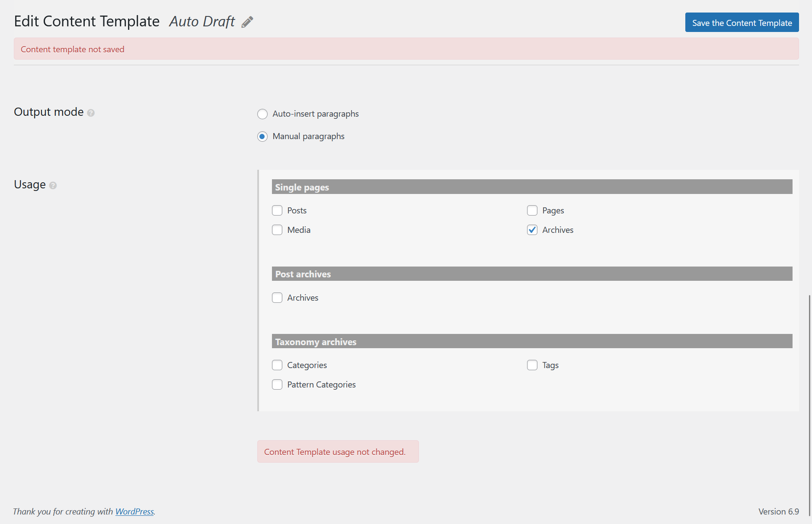Check the Categories taxonomy checkbox
Screen dimensions: 812x524
pos(277,365)
